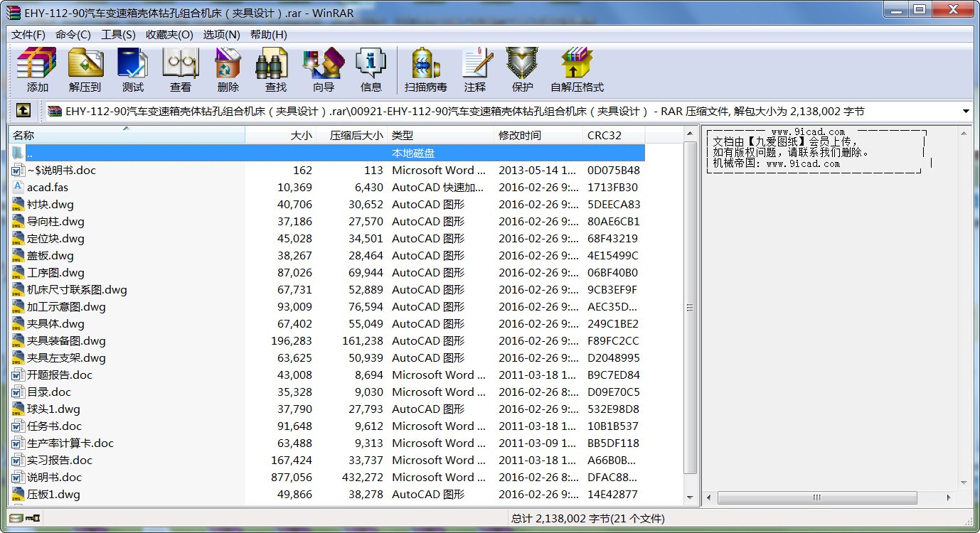Open the Wizard (向导) tool
This screenshot has height=533, width=980.
tap(323, 69)
